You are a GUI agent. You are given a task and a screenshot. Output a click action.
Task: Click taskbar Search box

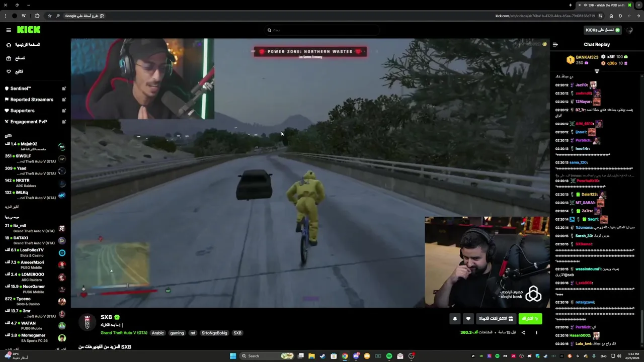[x=267, y=356]
